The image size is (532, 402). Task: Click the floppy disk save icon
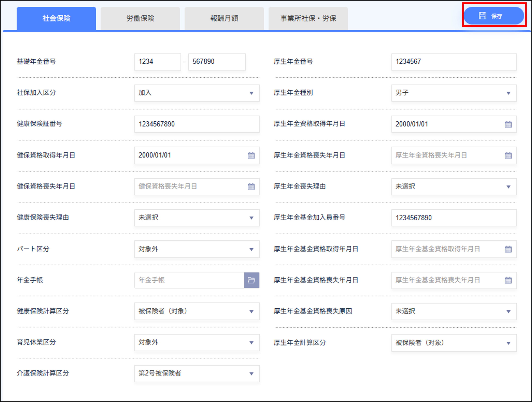(x=482, y=16)
